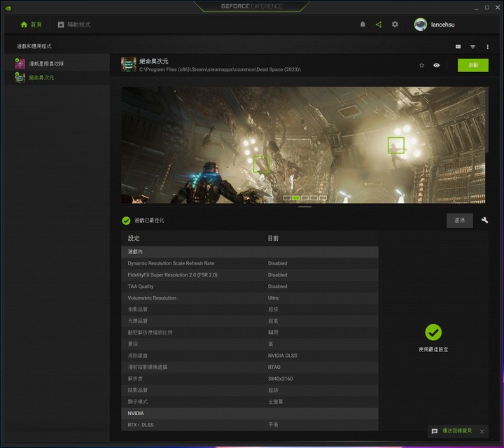
Task: Click the 目前 column header
Action: coord(273,239)
